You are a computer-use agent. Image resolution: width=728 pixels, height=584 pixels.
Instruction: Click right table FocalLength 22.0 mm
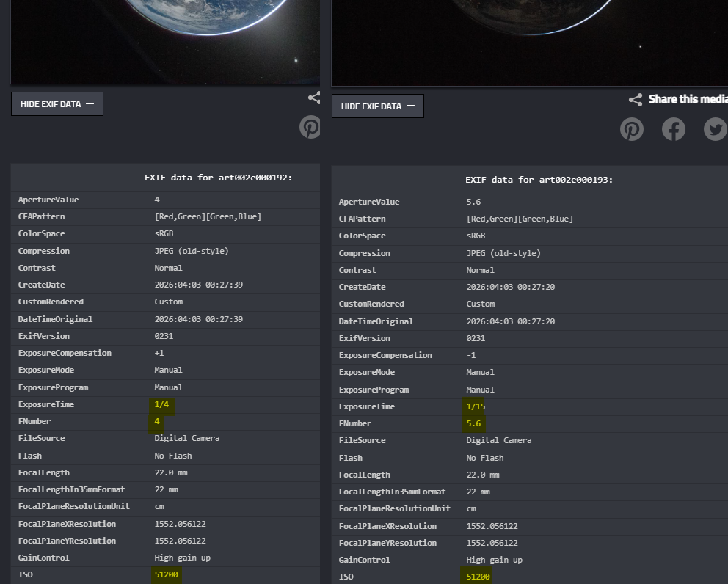tap(483, 475)
